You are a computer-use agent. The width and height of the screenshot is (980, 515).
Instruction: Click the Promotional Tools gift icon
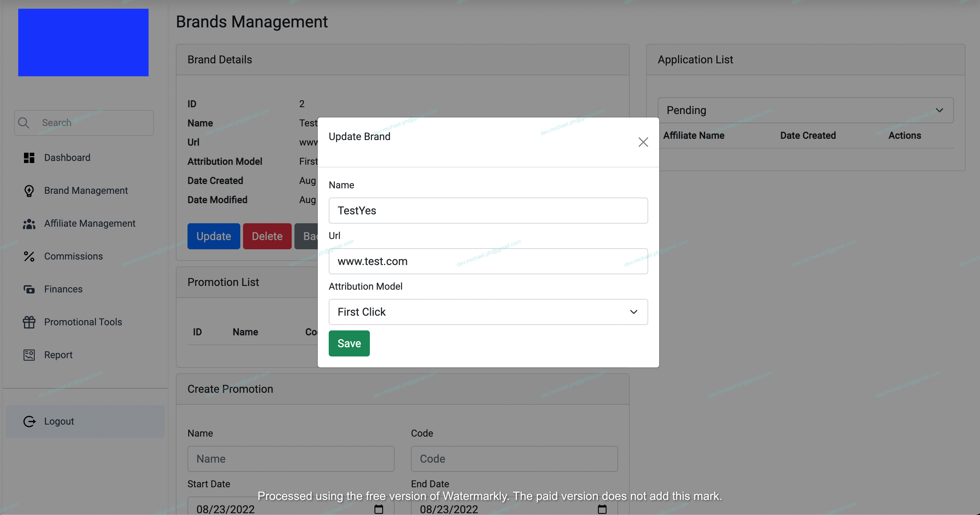(x=29, y=322)
